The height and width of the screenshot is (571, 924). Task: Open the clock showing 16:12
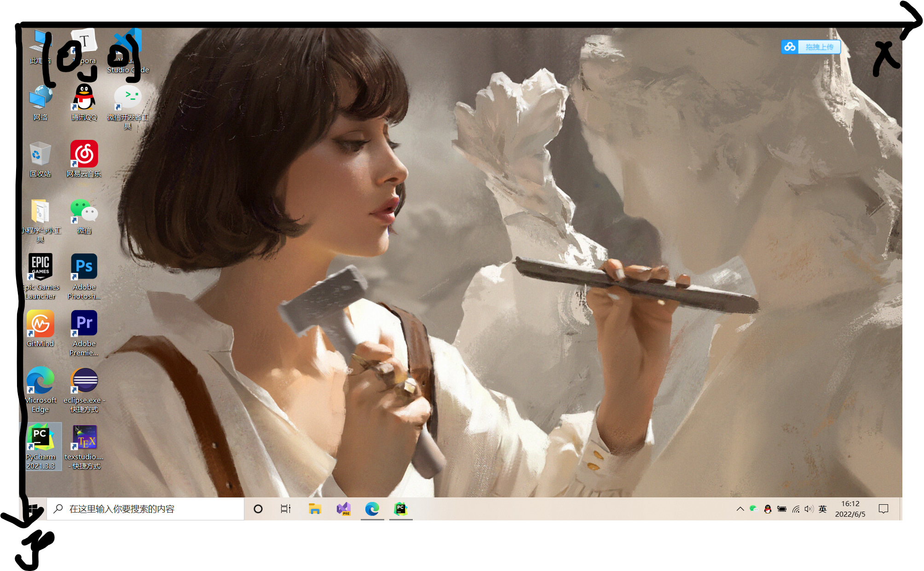click(x=850, y=509)
